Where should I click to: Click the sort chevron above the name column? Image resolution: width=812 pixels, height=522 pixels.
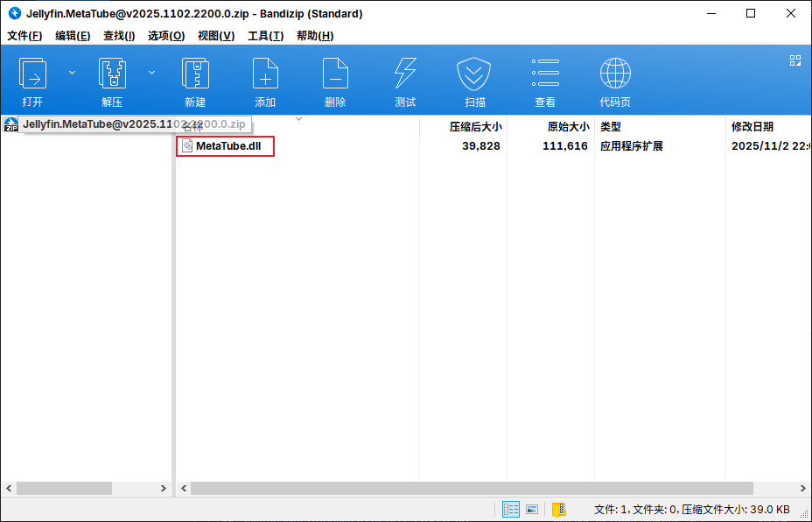298,119
